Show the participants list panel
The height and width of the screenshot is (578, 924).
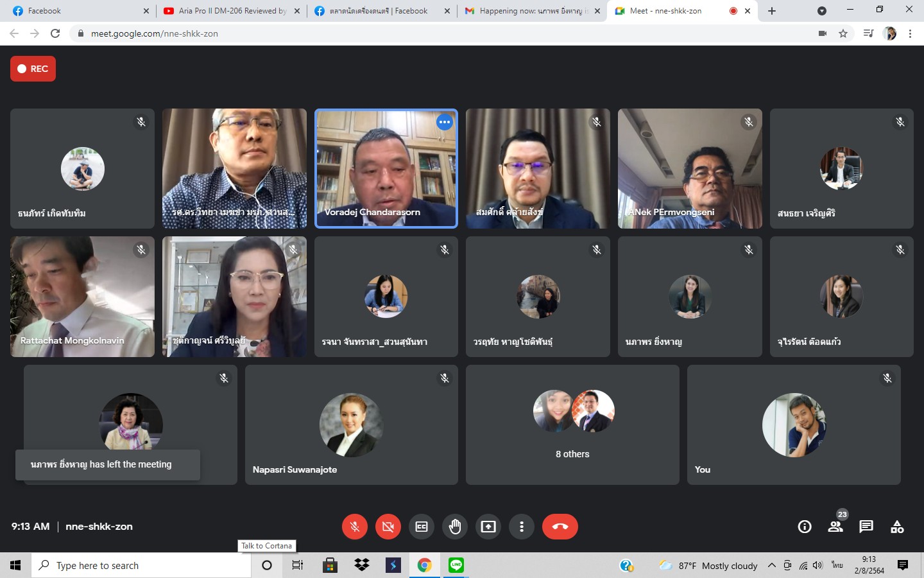[835, 527]
